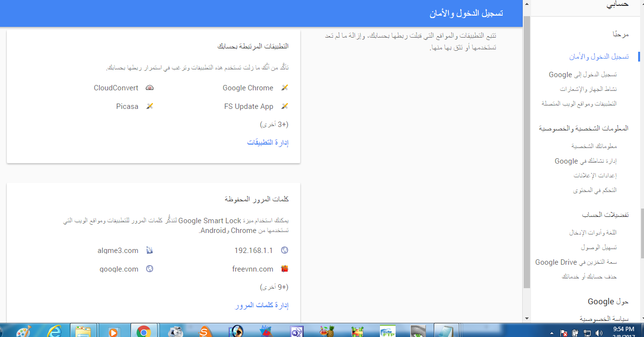Open تسهيل الوصول sidebar link
Viewport: 644px width, 337px height.
599,248
